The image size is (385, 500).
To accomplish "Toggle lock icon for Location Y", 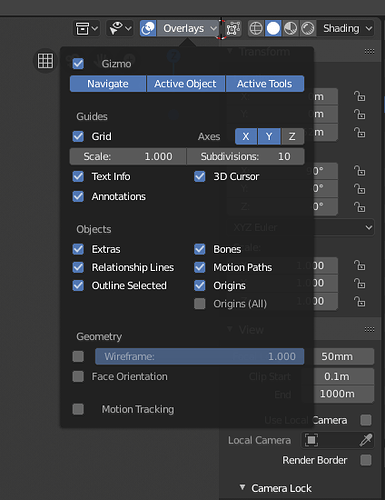I will click(x=359, y=114).
